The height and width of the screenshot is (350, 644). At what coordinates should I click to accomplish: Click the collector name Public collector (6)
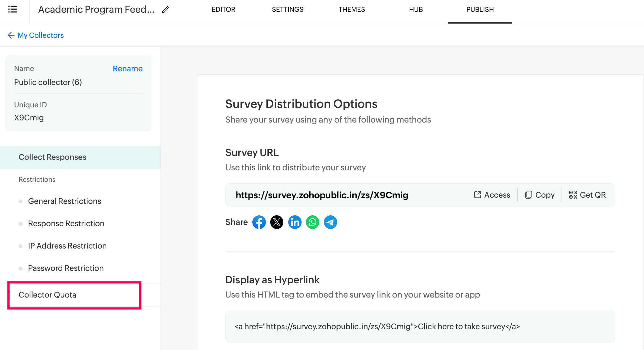pos(48,82)
